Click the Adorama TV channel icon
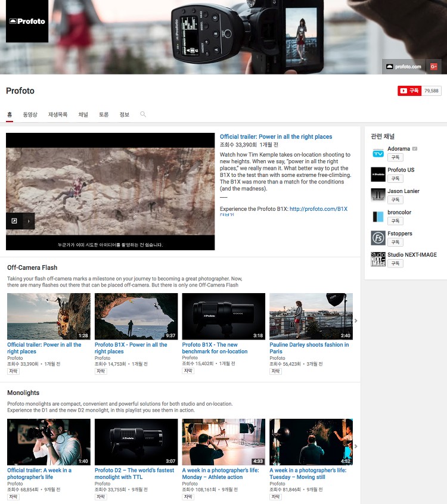This screenshot has height=504, width=447. click(378, 154)
